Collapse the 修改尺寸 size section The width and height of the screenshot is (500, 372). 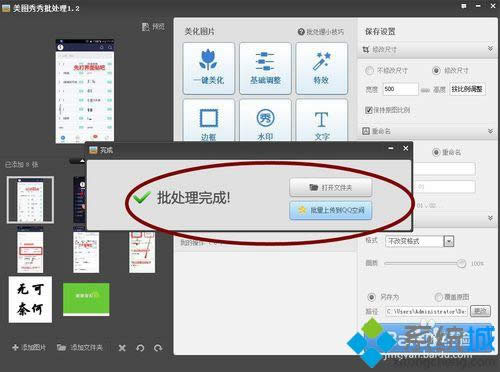coord(490,49)
